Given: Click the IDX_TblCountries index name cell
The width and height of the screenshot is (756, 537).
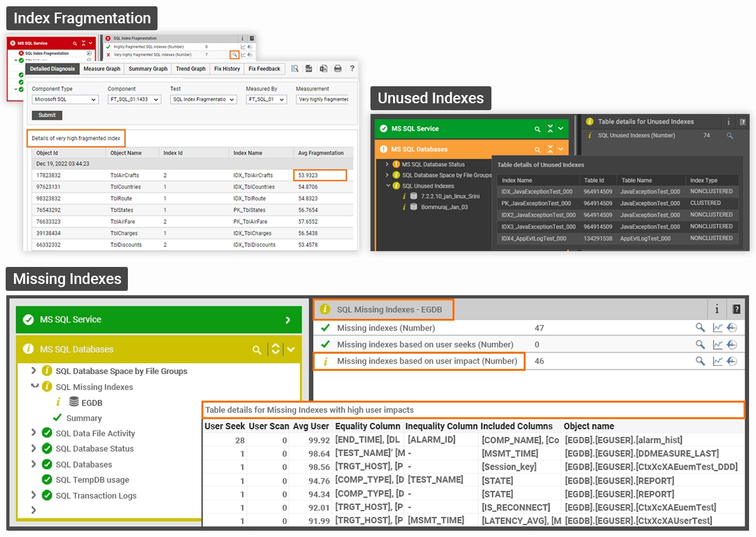Looking at the screenshot, I should [254, 187].
